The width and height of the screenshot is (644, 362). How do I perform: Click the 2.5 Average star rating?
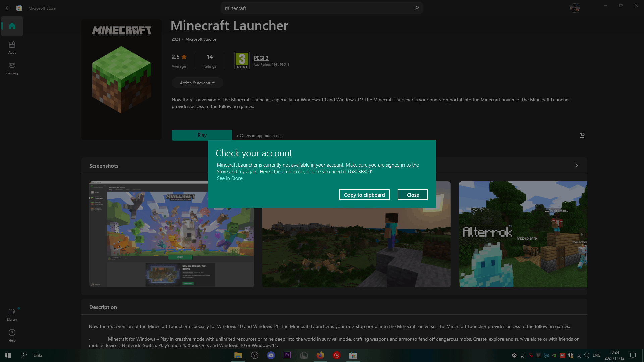click(x=179, y=61)
